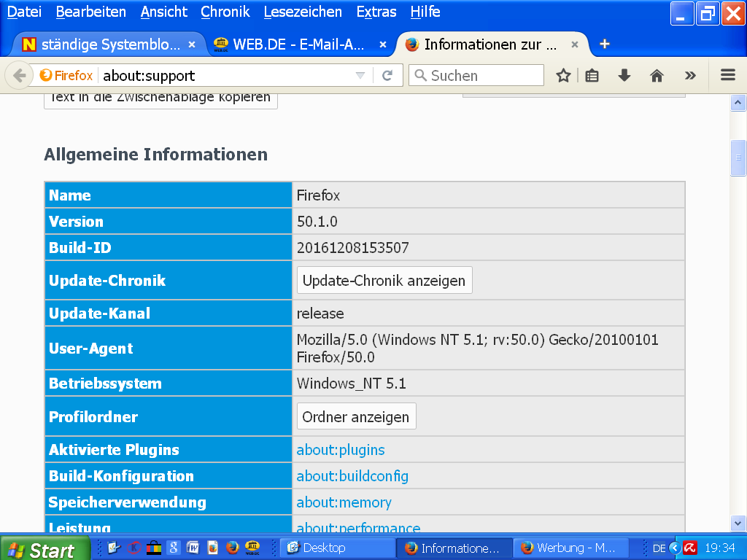The height and width of the screenshot is (560, 747).
Task: Click the Suchen search field
Action: 476,75
